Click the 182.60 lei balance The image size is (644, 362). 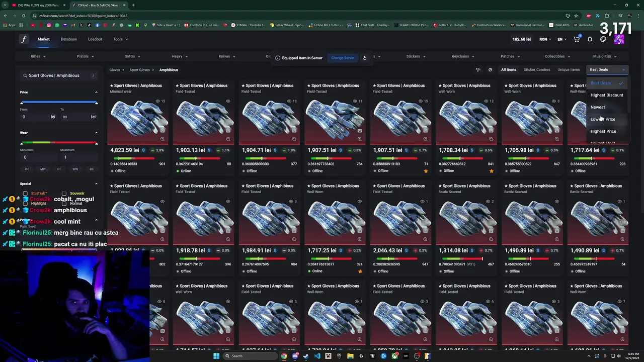(x=521, y=39)
